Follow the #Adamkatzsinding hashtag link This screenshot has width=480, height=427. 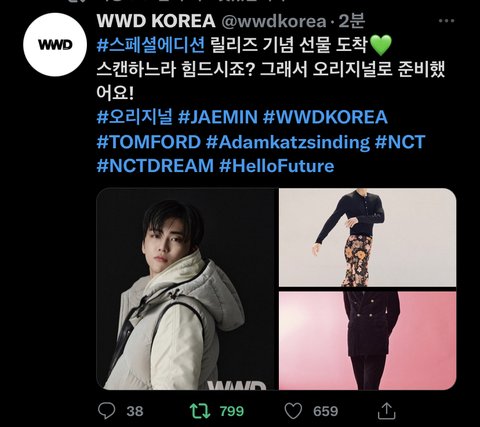pos(288,142)
